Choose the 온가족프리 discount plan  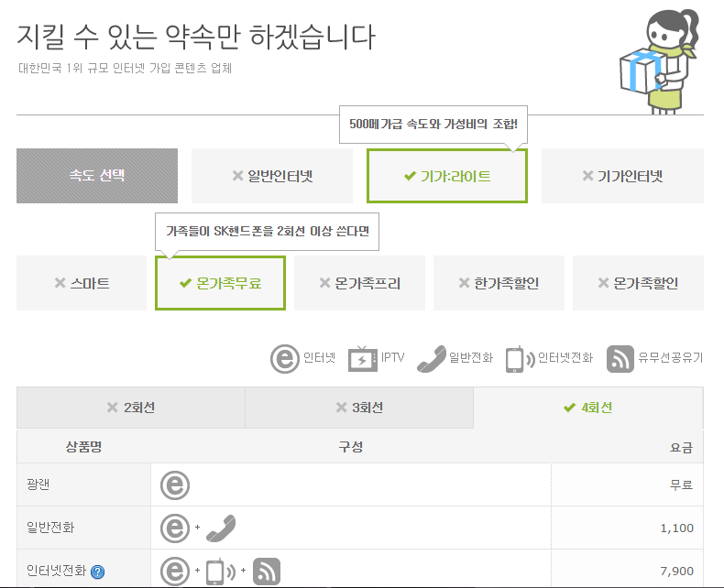pyautogui.click(x=359, y=283)
